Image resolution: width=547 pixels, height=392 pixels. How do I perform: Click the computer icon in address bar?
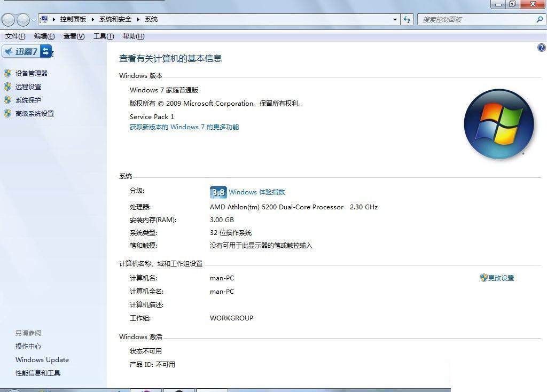click(x=44, y=19)
